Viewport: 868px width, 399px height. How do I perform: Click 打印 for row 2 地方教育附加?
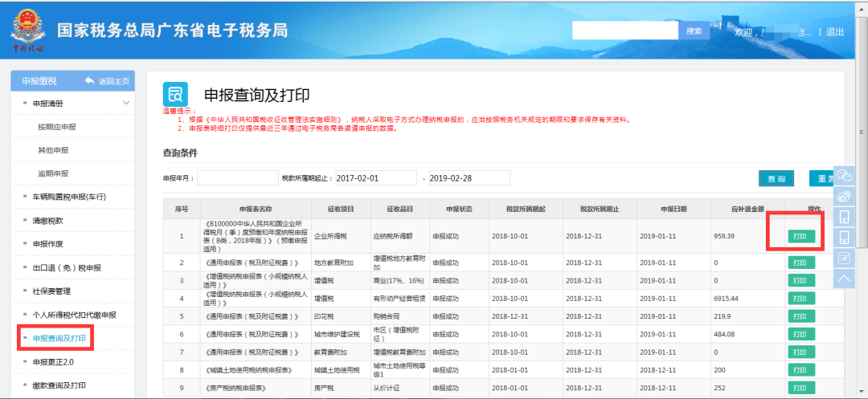point(801,263)
